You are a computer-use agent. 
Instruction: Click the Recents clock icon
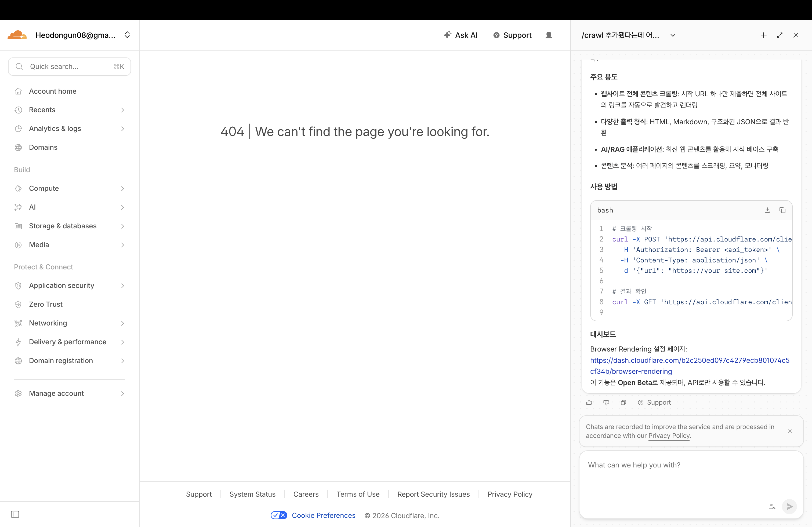[19, 110]
